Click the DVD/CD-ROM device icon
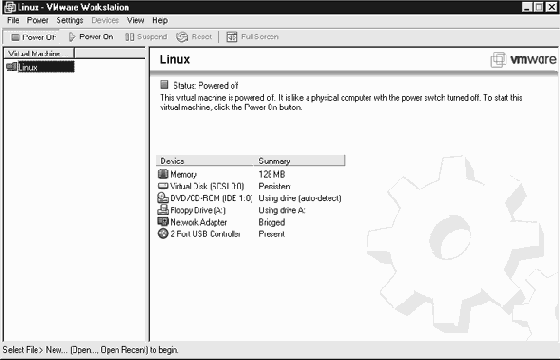The height and width of the screenshot is (360, 560). tap(163, 198)
